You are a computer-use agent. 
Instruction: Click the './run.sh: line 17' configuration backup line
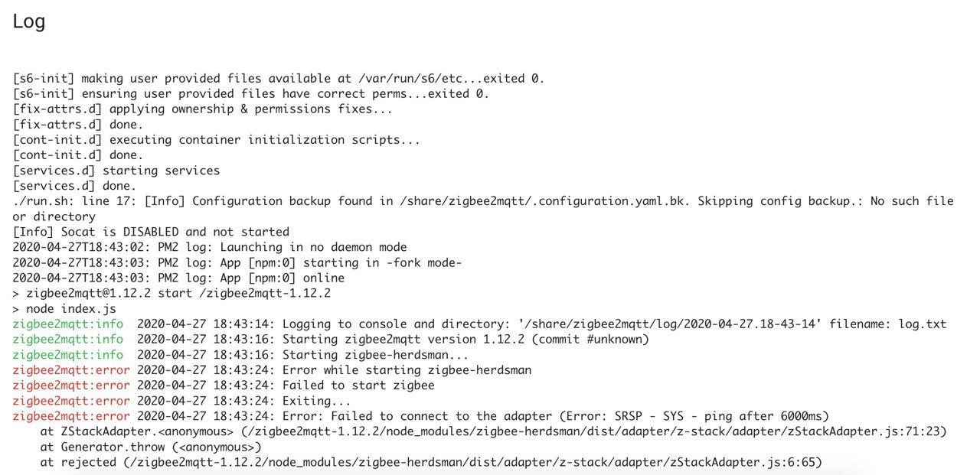pyautogui.click(x=482, y=201)
